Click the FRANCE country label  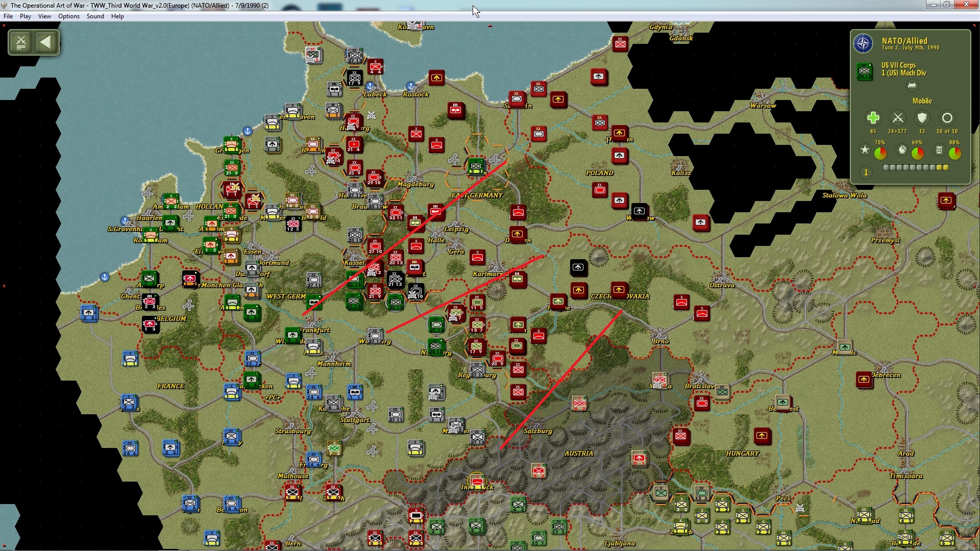(170, 386)
